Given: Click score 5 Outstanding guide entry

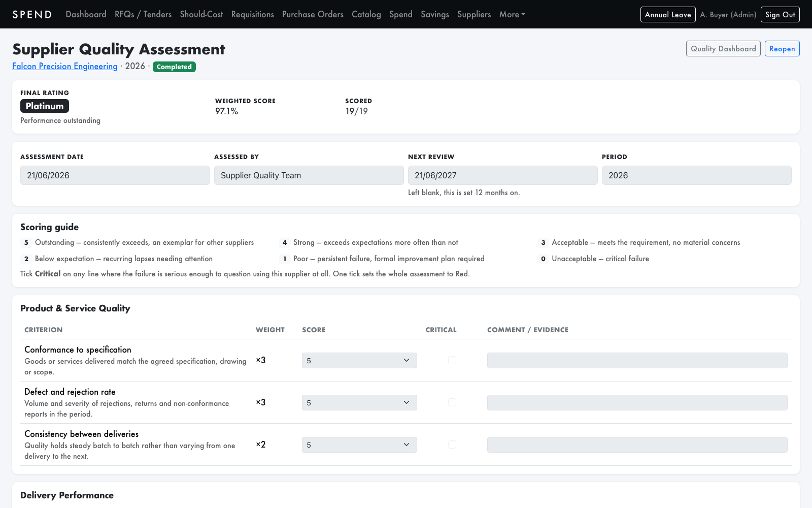Looking at the screenshot, I should click(138, 242).
